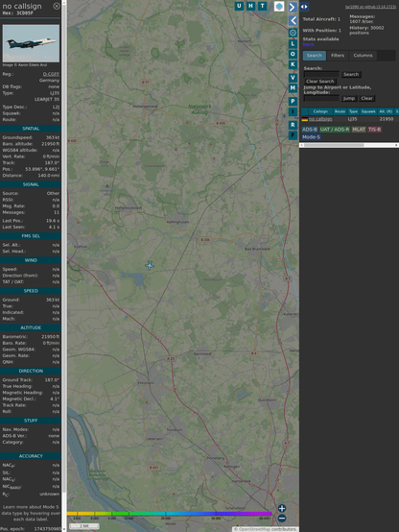
Task: Click the right-chevron sidebar expand button
Action: tap(293, 7)
